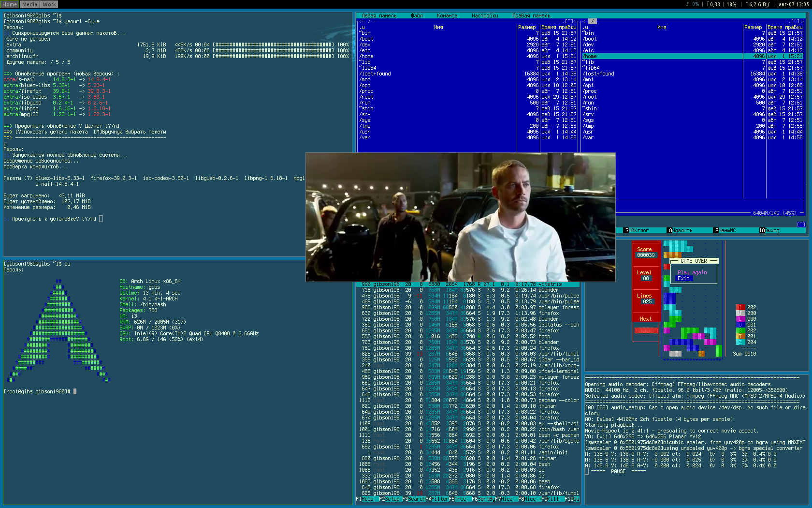The image size is (812, 508).
Task: Click F3 Search in htop
Action: (x=414, y=499)
